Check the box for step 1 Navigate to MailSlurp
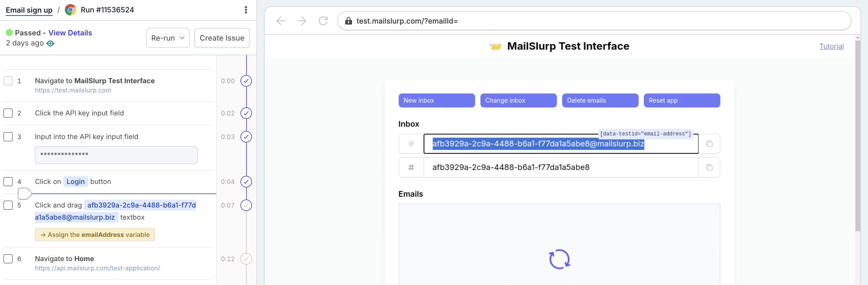 point(8,81)
